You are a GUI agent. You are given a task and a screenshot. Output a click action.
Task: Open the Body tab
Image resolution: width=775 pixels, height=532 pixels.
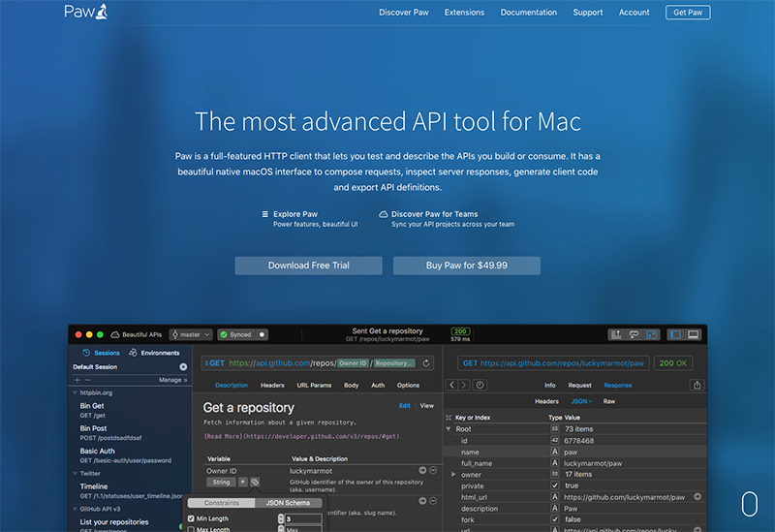[351, 385]
